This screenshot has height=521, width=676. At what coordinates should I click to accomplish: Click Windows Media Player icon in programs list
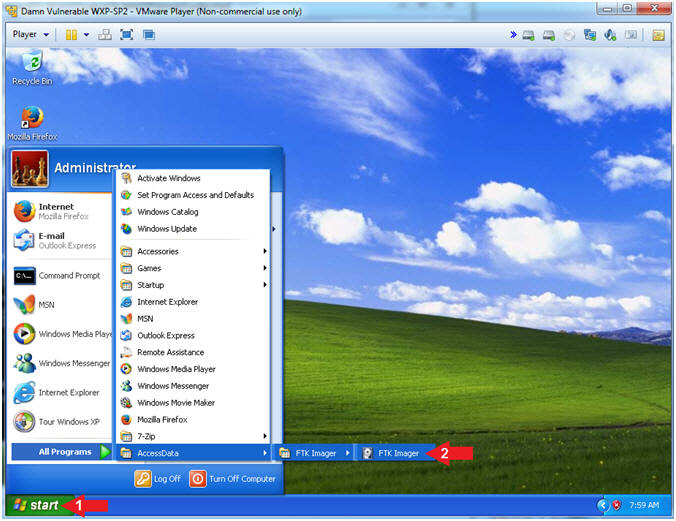tap(126, 369)
